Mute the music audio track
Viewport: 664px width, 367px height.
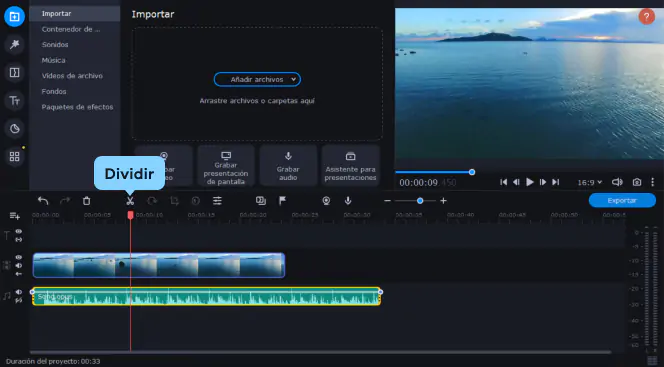[19, 292]
